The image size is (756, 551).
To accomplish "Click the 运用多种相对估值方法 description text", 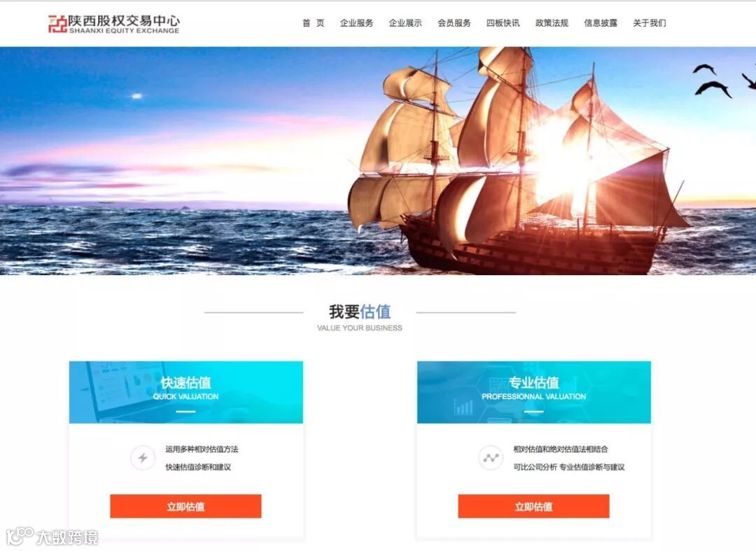I will 202,449.
